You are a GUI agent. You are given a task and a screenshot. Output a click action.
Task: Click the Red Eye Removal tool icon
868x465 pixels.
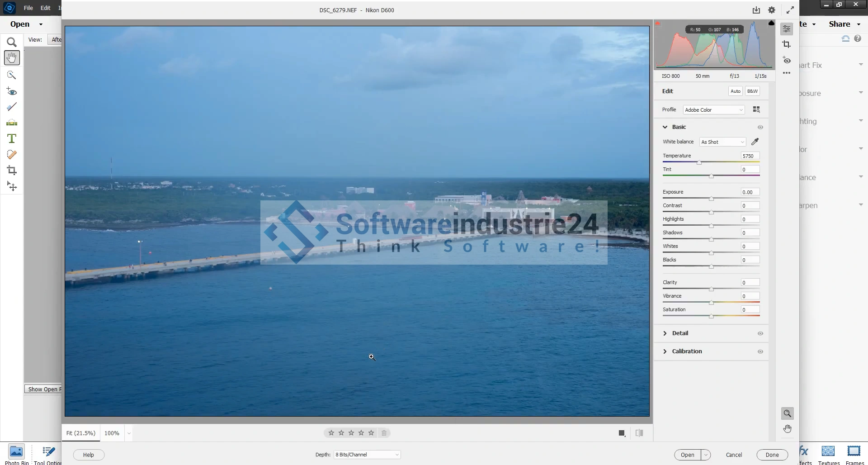(787, 60)
